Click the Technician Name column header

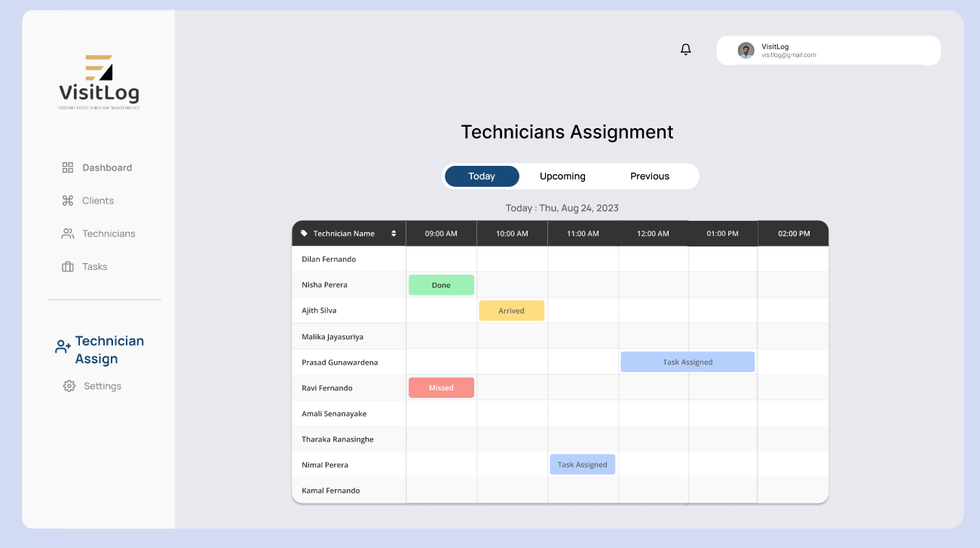tap(349, 234)
